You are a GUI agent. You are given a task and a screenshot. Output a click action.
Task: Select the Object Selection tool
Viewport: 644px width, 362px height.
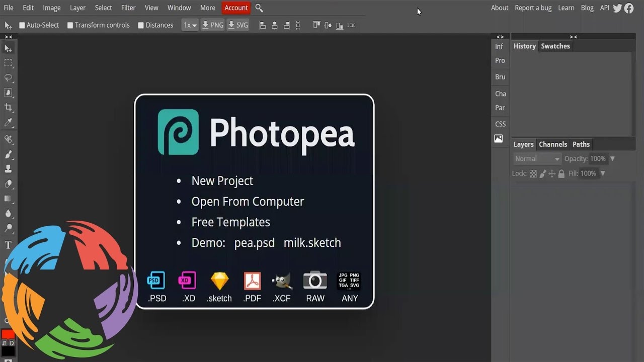click(x=9, y=93)
